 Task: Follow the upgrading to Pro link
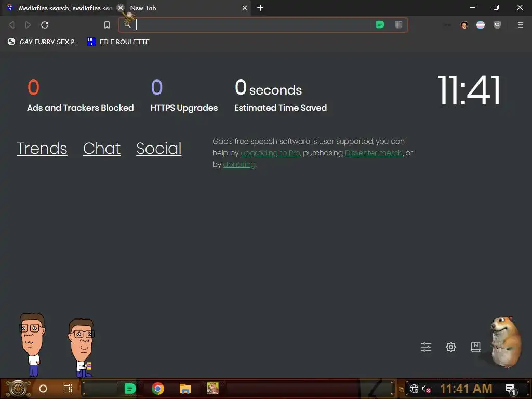(x=270, y=153)
